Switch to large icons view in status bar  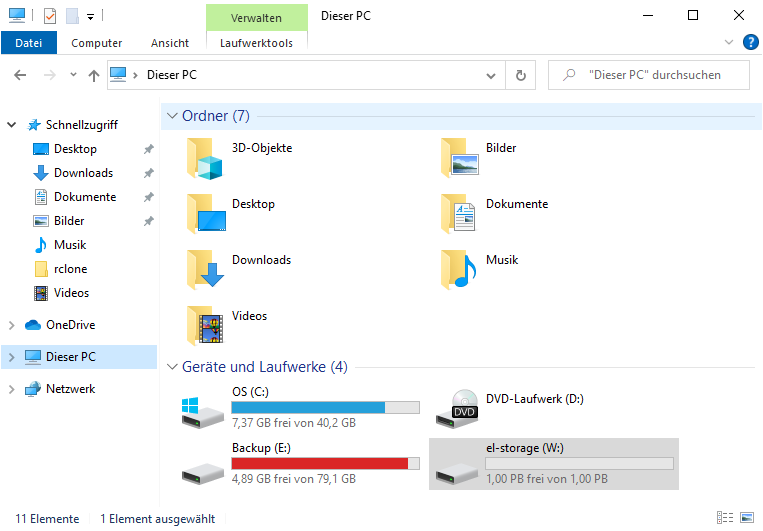(745, 519)
